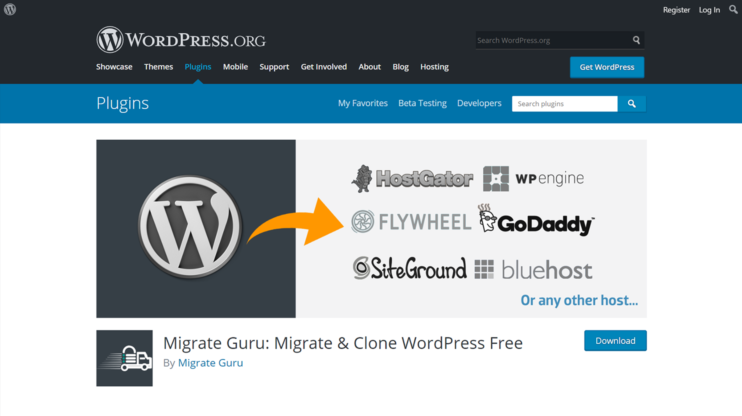742x416 pixels.
Task: Open the Blog menu item
Action: [400, 67]
